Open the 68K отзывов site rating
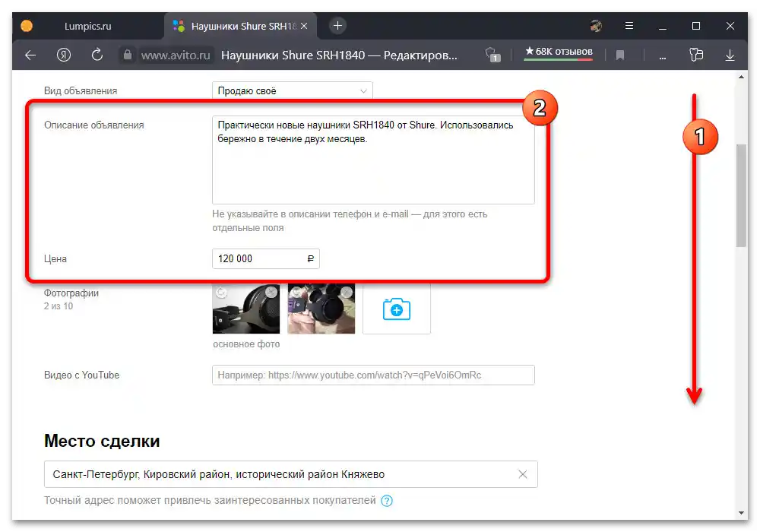Viewport: 760px width, 532px height. (559, 52)
